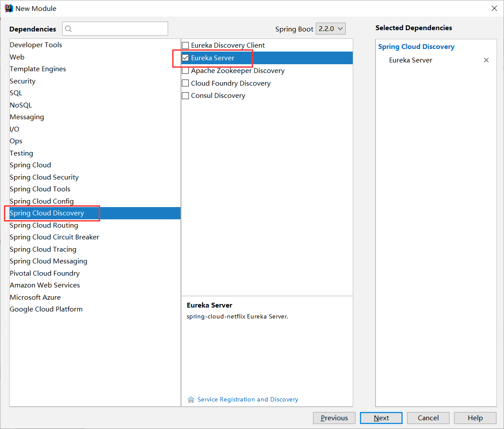Click the IntelliJ IDEA icon in title bar
This screenshot has height=429, width=504.
(x=8, y=8)
